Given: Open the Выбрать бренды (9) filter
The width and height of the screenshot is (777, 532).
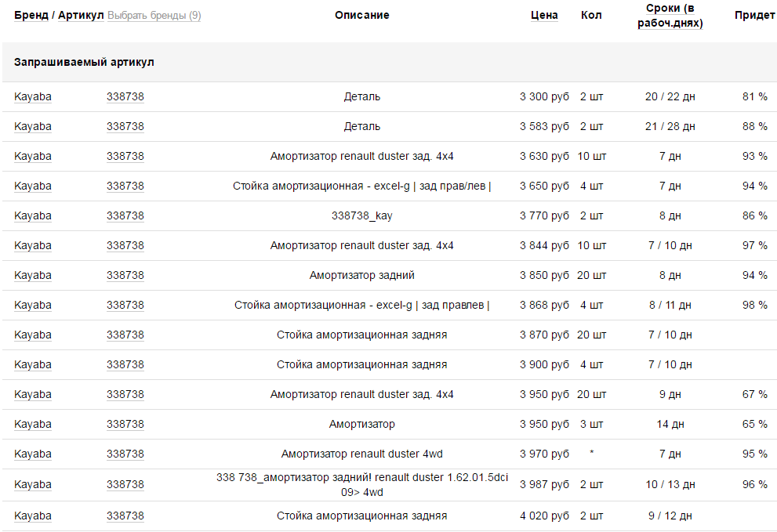Looking at the screenshot, I should [154, 16].
